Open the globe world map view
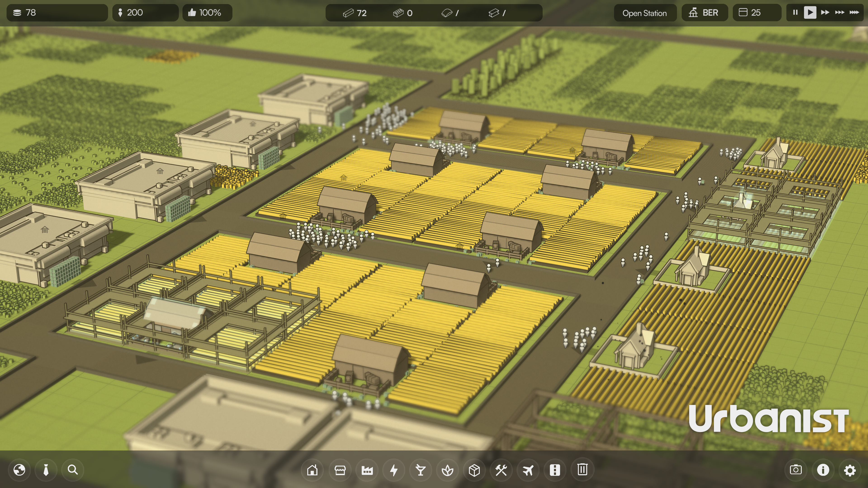Viewport: 868px width, 488px height. [19, 470]
